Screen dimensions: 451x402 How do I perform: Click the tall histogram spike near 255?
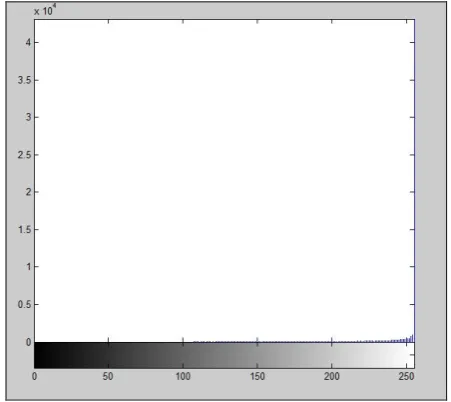[x=414, y=180]
